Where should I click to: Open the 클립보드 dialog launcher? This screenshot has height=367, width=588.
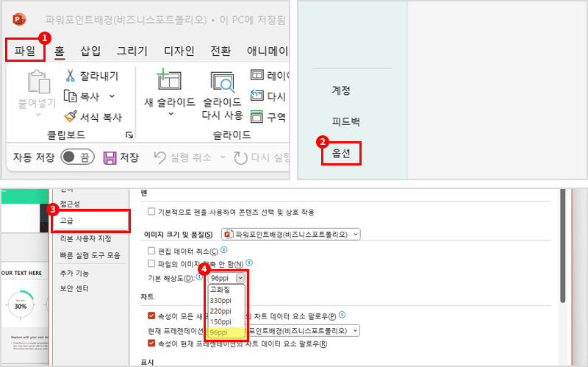[x=129, y=135]
